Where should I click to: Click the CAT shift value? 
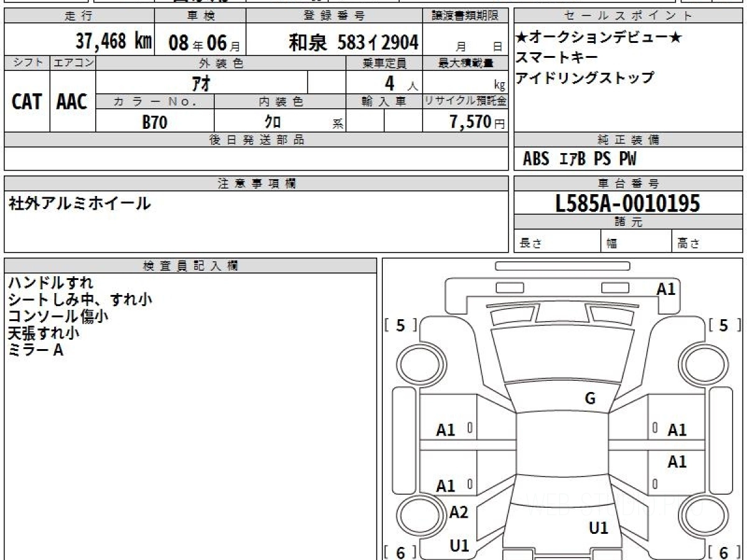click(27, 101)
